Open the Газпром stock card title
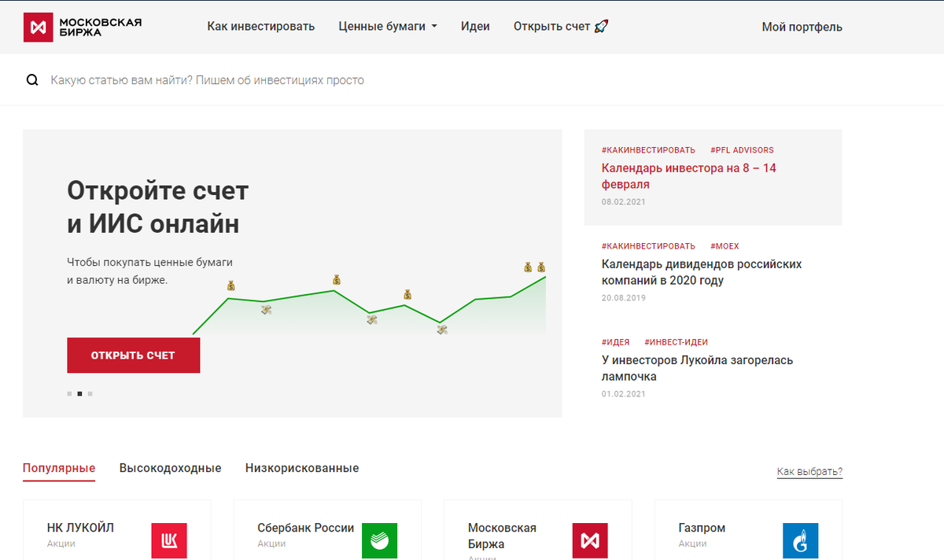Viewport: 944px width, 560px height. 702,528
